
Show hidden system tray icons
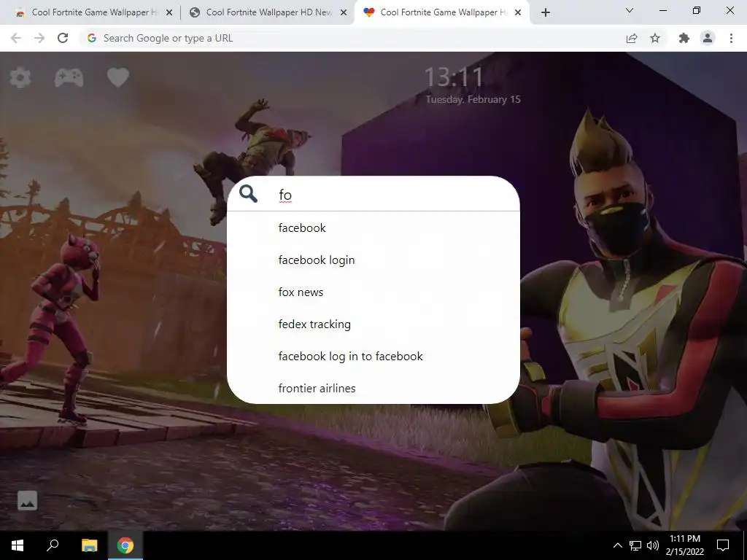617,545
